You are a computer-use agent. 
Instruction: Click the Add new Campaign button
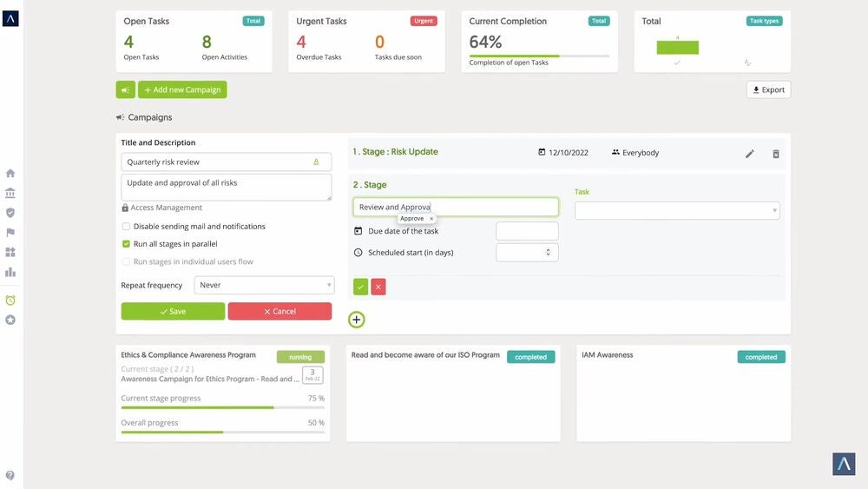pos(182,89)
